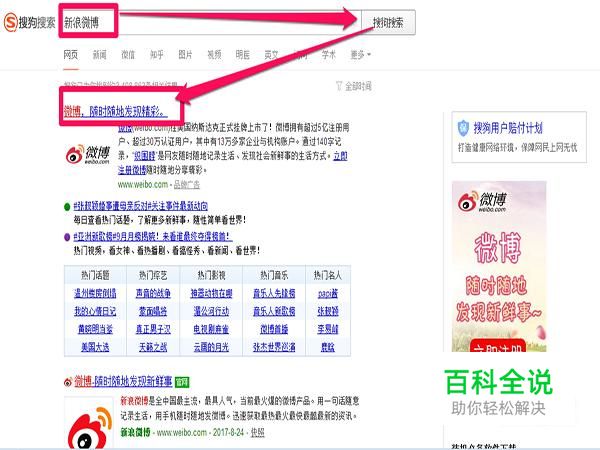Open the #亚洲新歌榜#9月月榜 link
600x450 pixels.
point(153,236)
